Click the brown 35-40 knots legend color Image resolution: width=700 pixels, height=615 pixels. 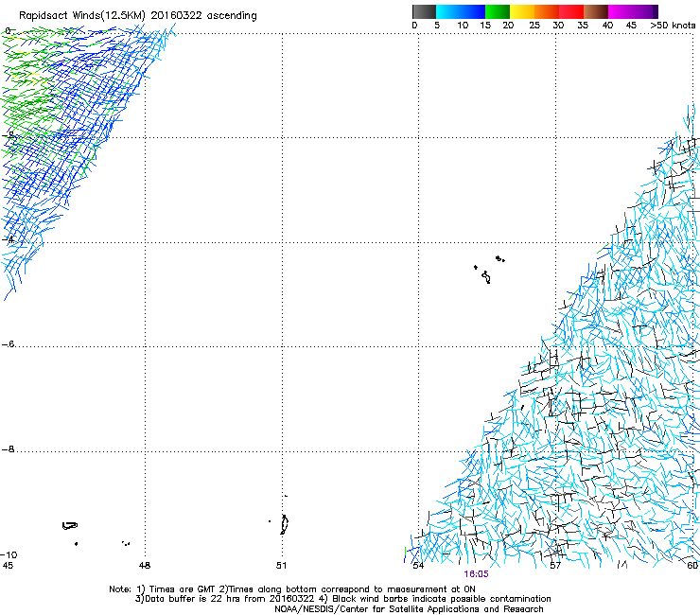596,11
